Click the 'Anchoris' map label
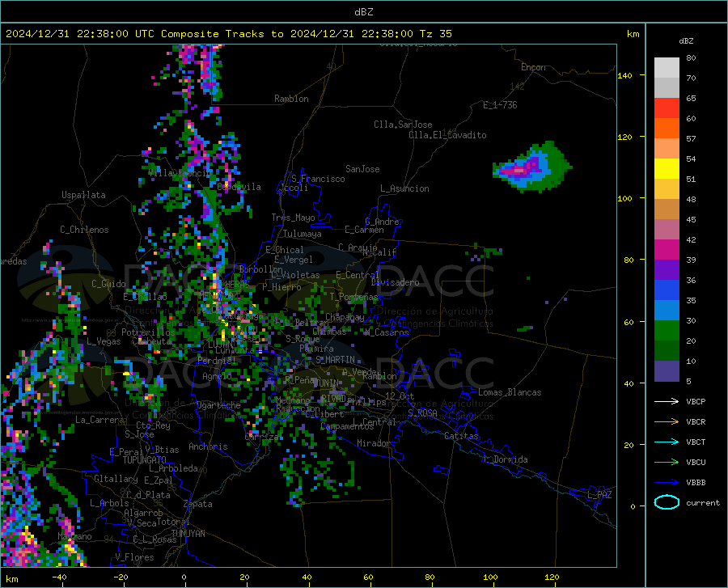This screenshot has height=588, width=728. (208, 446)
